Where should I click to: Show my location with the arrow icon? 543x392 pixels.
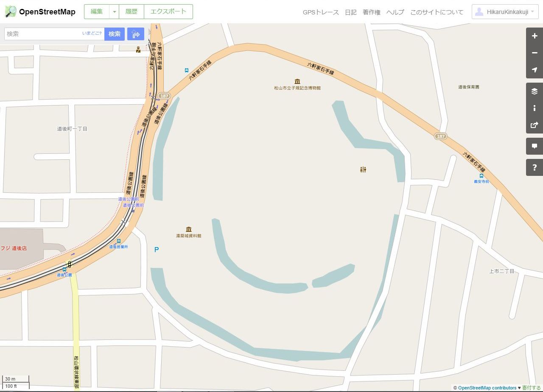point(535,70)
